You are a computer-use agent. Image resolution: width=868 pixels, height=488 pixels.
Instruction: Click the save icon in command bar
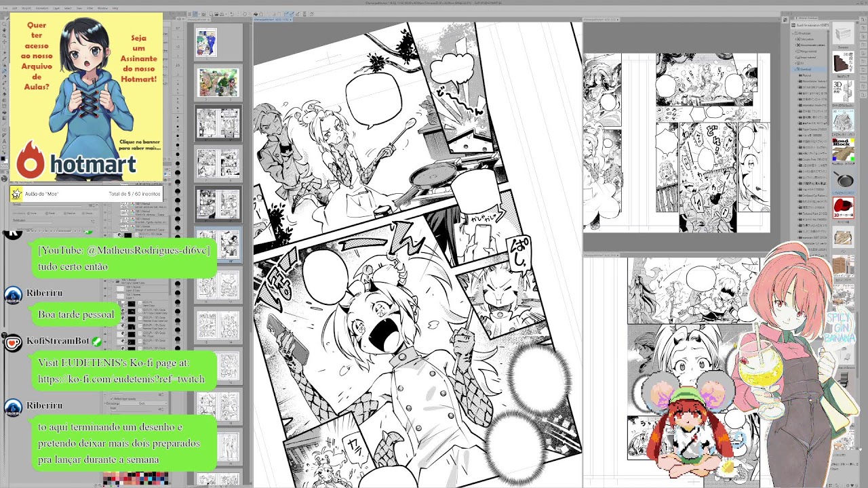[222, 14]
